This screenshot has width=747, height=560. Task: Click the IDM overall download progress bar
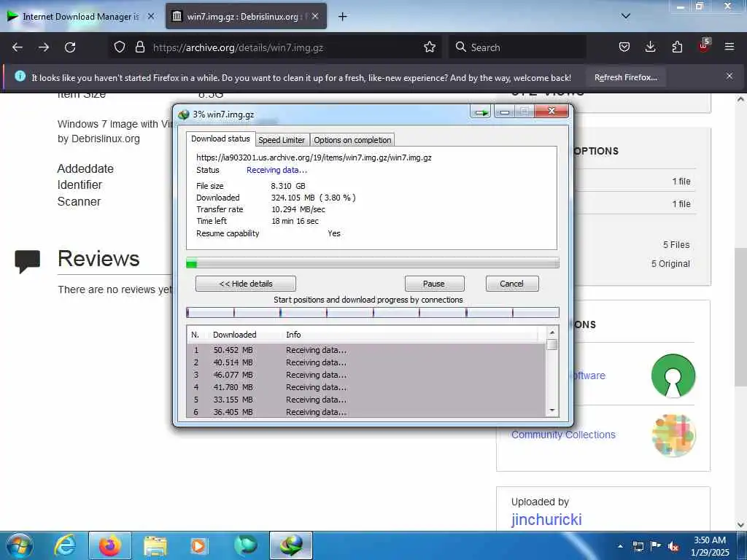tap(373, 262)
